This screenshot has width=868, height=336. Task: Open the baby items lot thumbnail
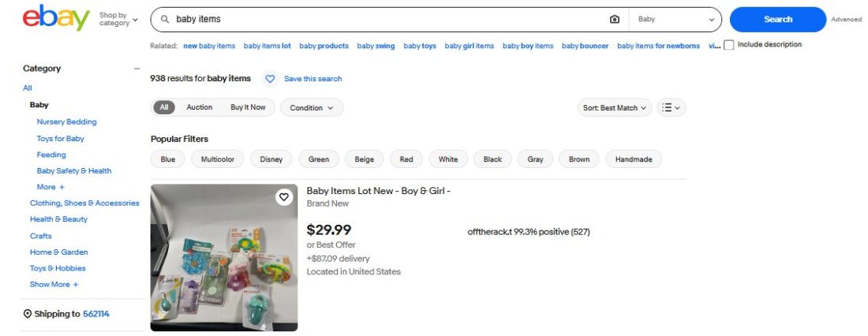pos(224,258)
